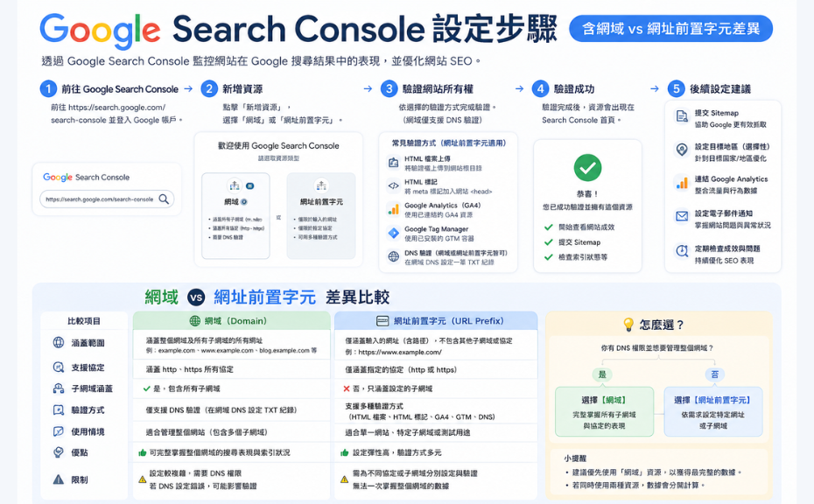Click the large green success checkmark

coord(587,168)
